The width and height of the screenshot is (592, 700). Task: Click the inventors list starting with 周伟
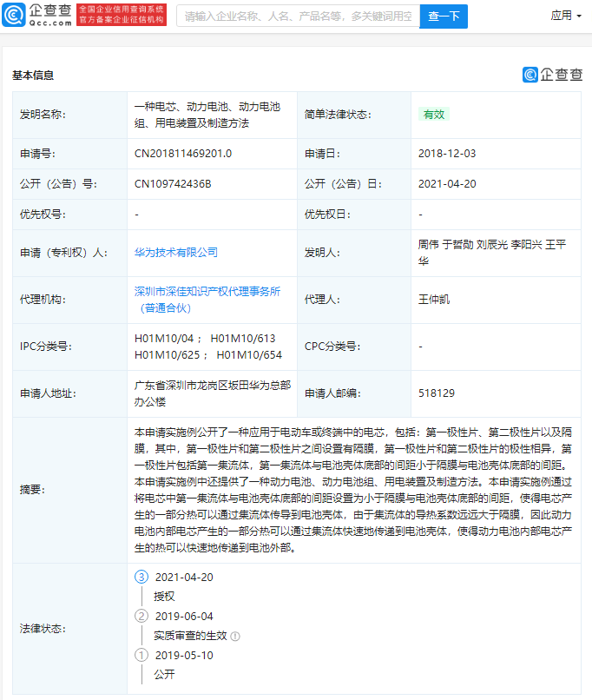pos(492,253)
